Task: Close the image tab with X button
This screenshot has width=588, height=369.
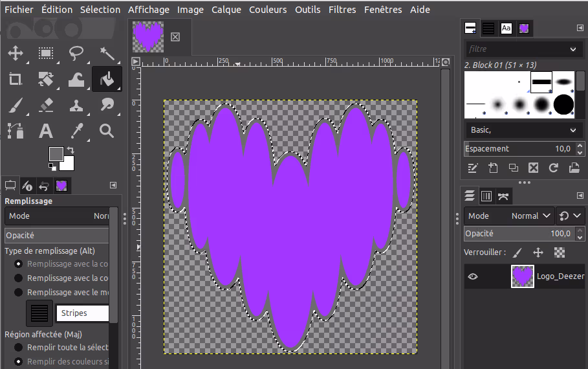Action: pos(175,37)
